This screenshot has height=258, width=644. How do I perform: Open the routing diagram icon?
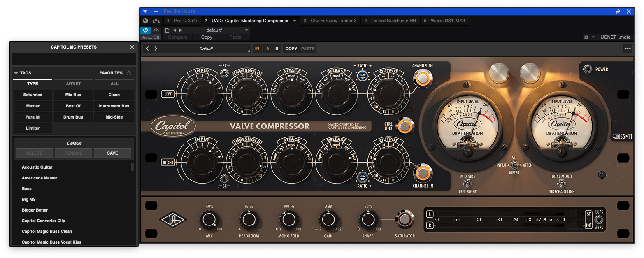[156, 21]
